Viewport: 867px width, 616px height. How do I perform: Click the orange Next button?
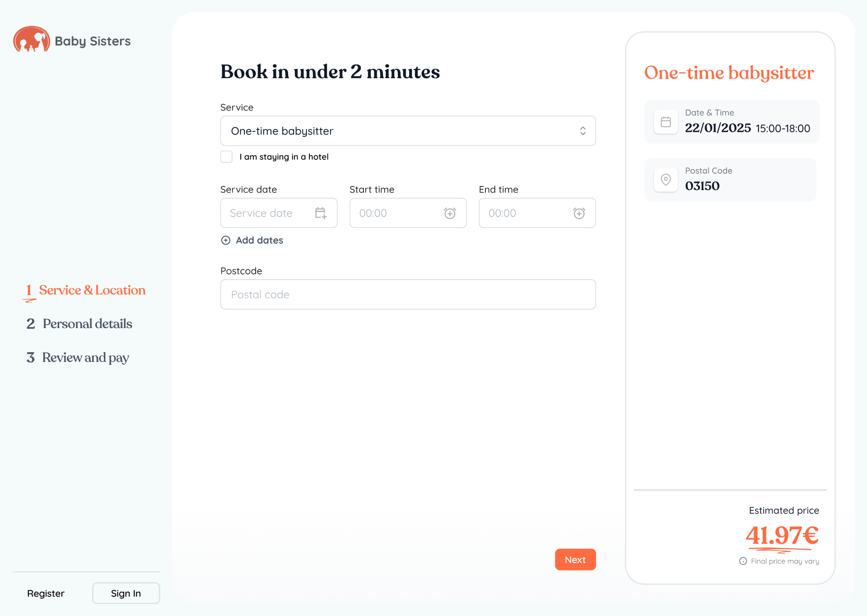click(x=575, y=560)
